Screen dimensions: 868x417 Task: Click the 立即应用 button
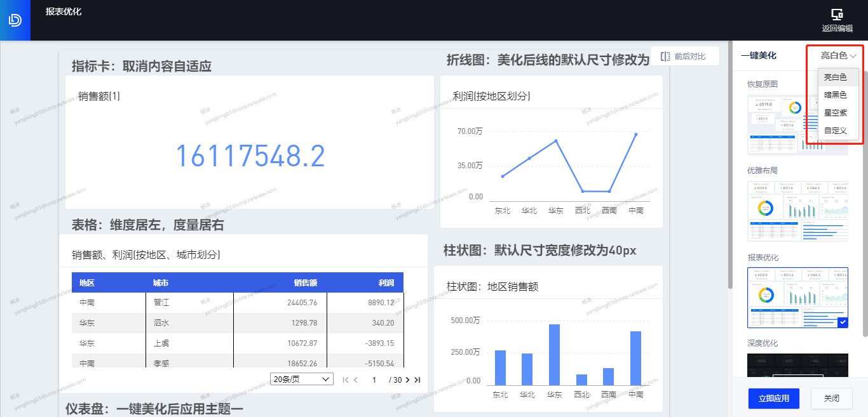(x=773, y=399)
